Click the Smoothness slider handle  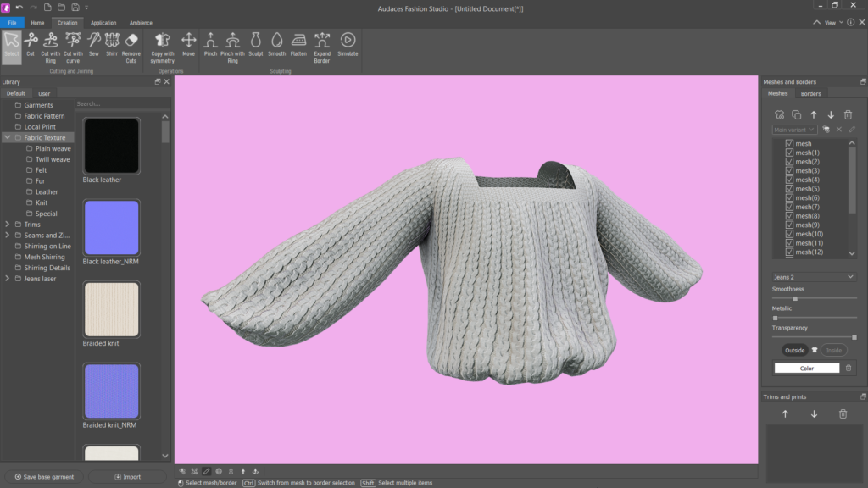795,298
